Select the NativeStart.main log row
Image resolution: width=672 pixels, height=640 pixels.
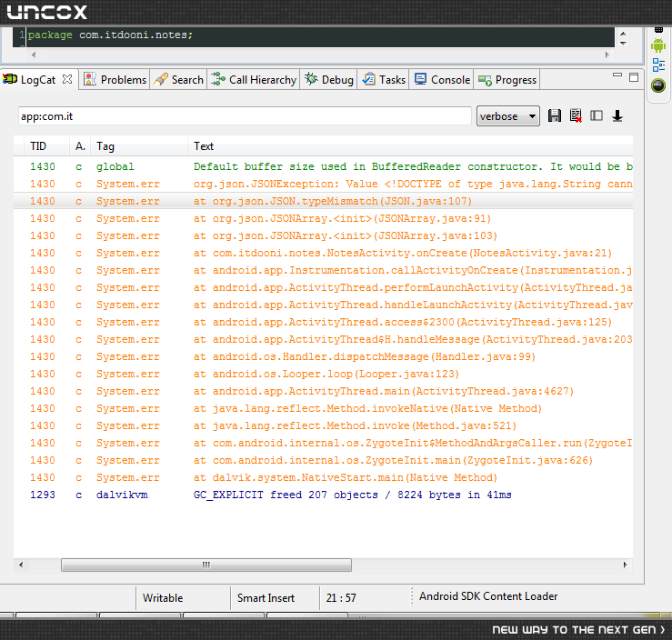323,477
